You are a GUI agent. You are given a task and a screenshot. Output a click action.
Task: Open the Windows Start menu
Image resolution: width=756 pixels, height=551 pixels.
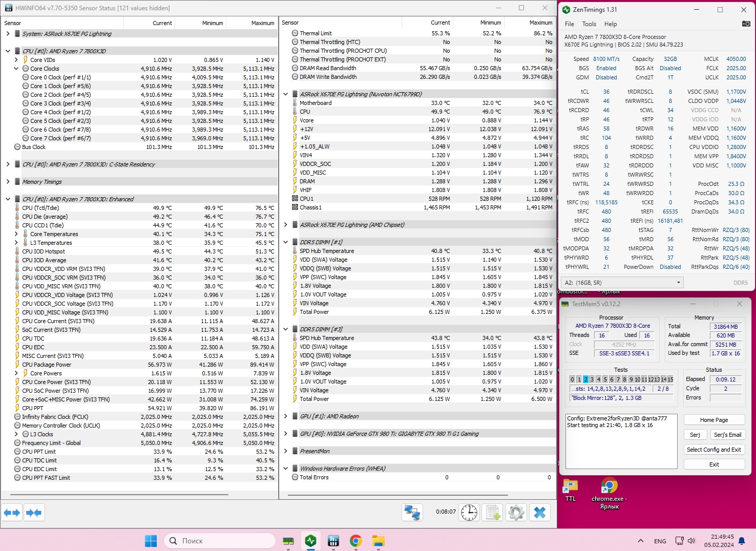coord(151,541)
